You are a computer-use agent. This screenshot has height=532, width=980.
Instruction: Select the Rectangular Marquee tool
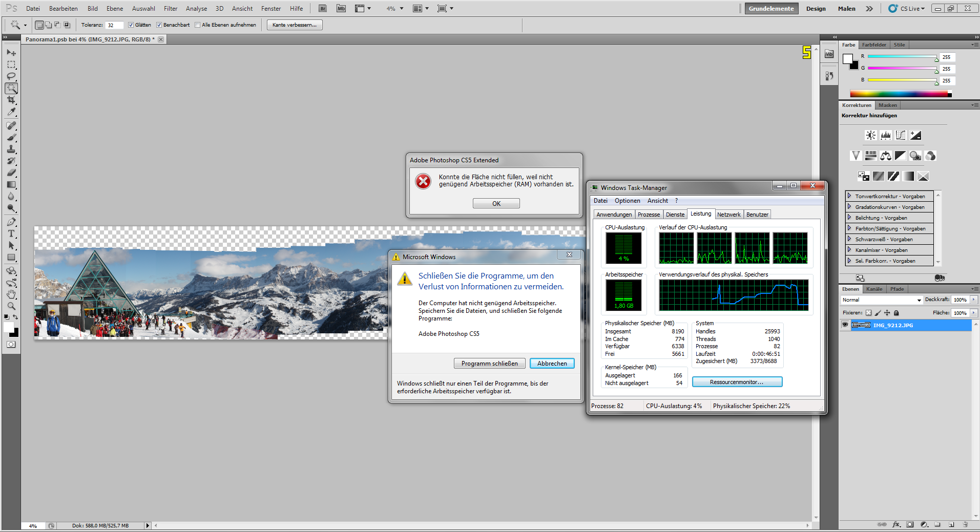[x=11, y=65]
